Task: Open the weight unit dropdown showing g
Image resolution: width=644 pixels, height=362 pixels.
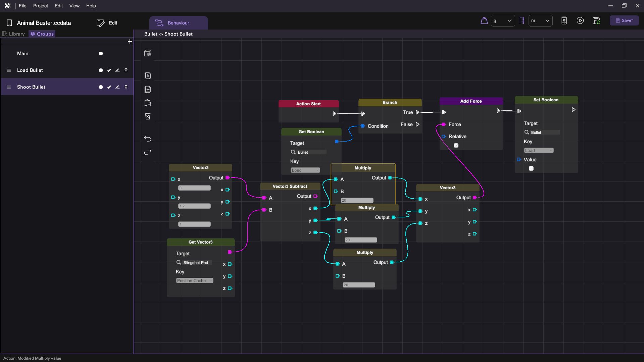Action: click(503, 21)
